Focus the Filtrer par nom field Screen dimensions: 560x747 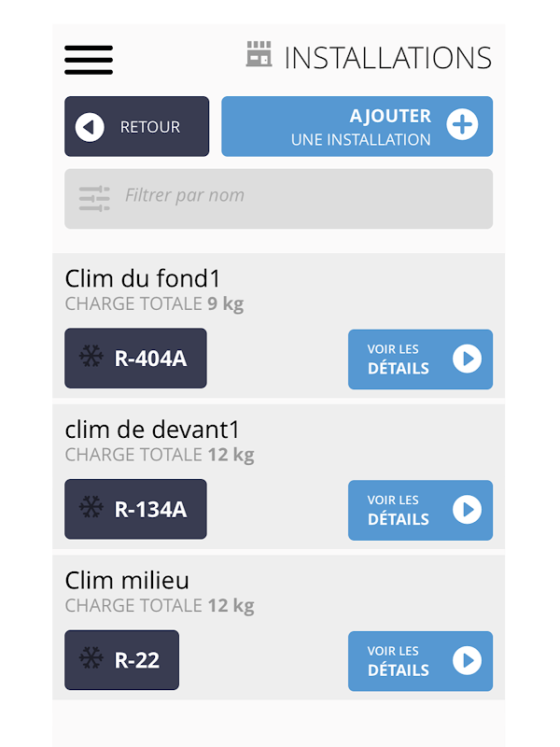point(278,199)
